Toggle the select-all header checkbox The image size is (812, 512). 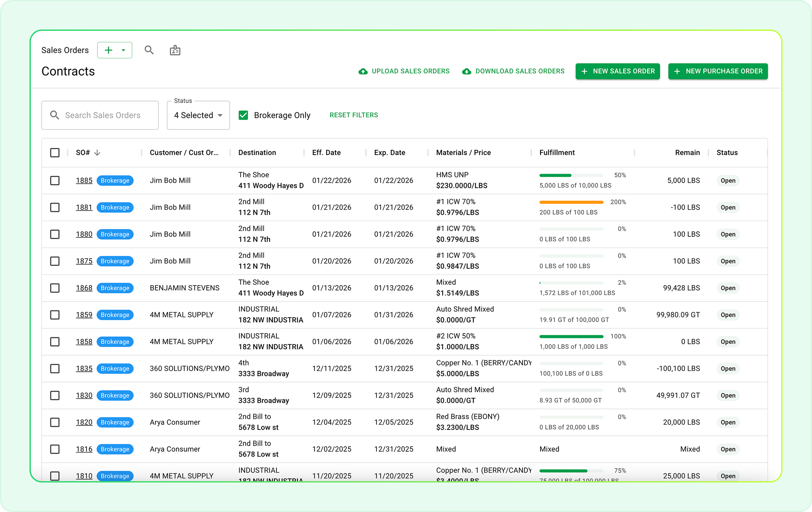click(55, 153)
